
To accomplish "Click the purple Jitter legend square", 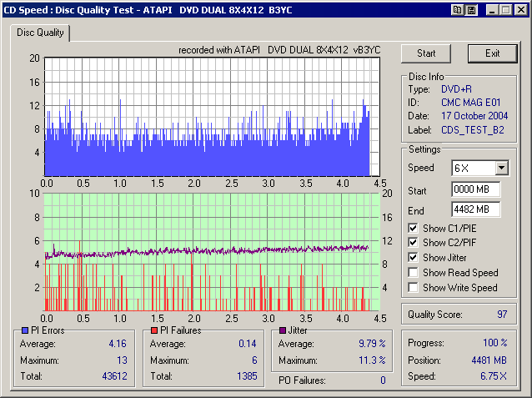I will coord(283,331).
